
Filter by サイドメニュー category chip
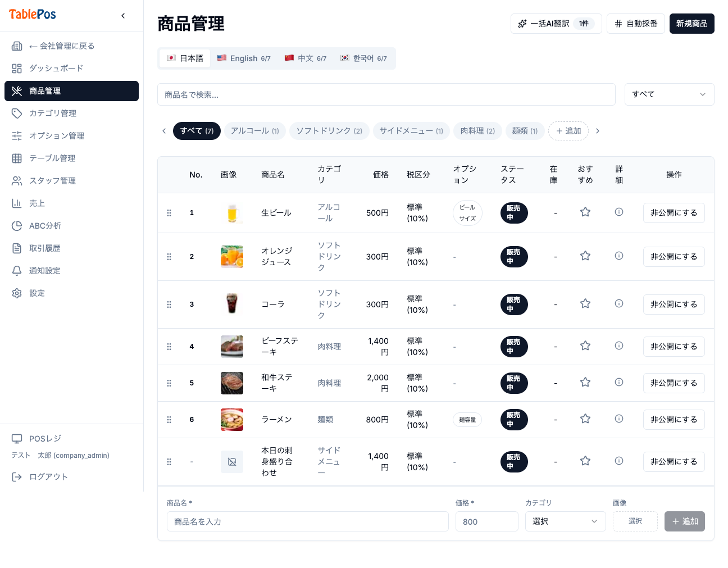point(411,131)
